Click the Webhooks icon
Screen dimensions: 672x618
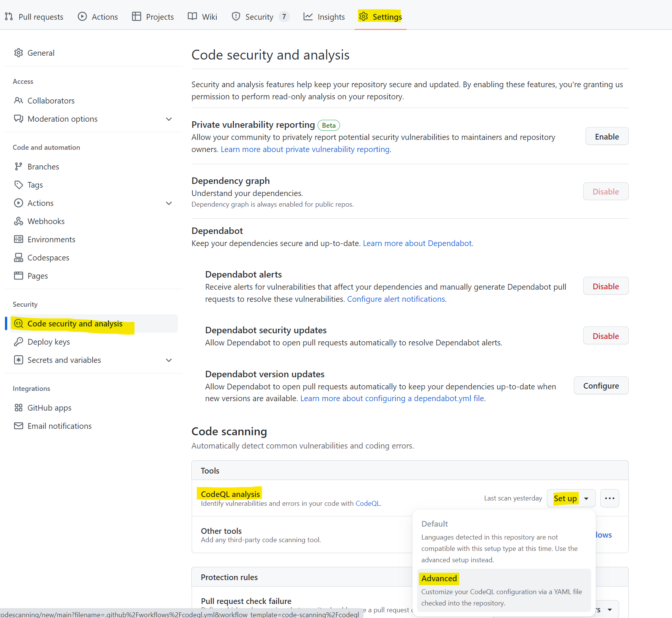[19, 221]
